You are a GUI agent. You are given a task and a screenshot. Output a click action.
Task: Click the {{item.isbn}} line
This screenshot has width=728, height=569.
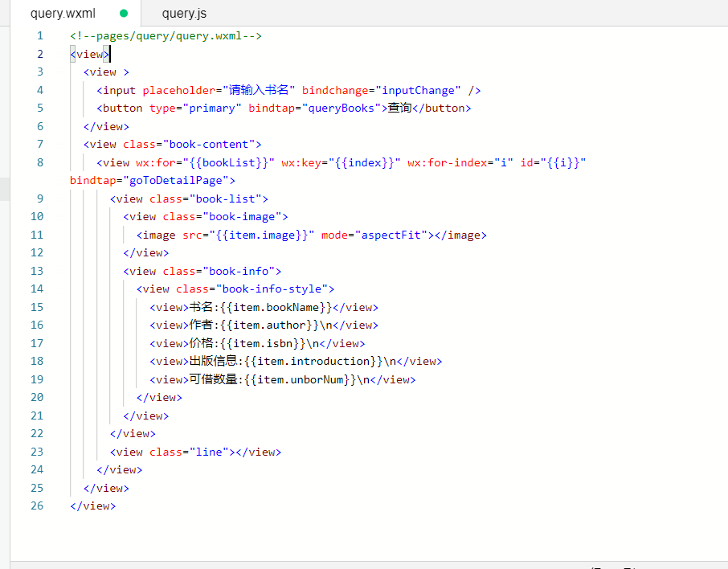click(257, 344)
